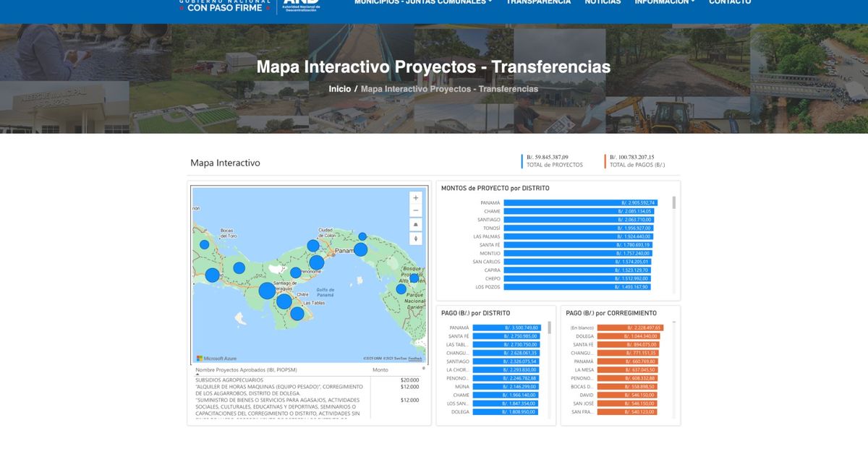Image resolution: width=868 pixels, height=454 pixels.
Task: Select the map bubble near Penonomé
Action: pyautogui.click(x=296, y=273)
